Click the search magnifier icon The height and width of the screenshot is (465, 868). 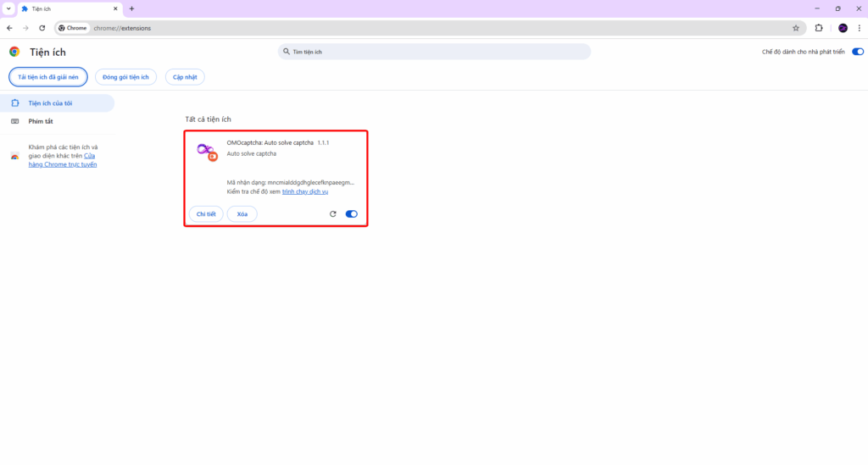pos(287,52)
